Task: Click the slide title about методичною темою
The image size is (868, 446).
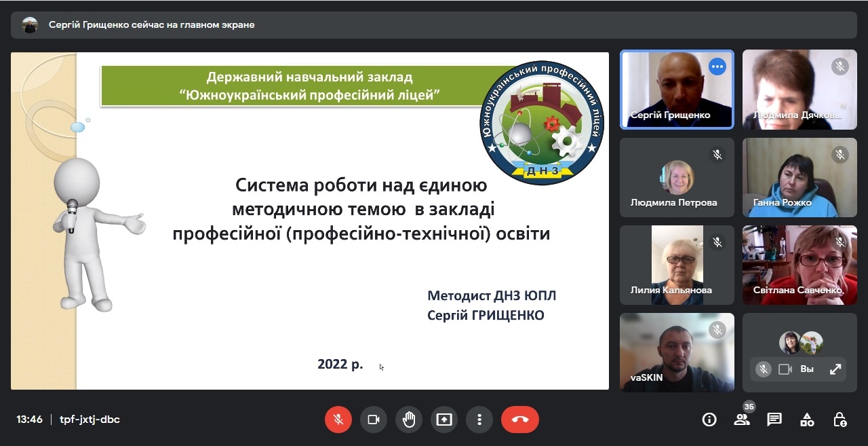Action: click(x=361, y=209)
